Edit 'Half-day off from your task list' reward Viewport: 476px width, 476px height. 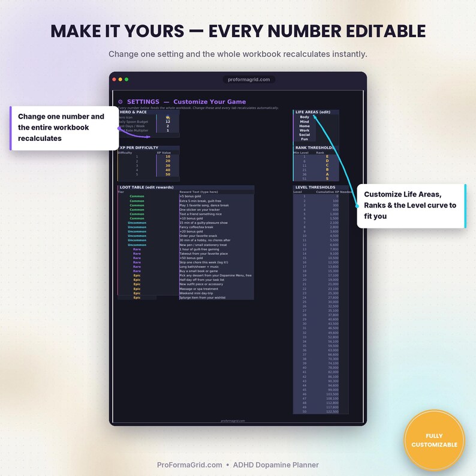(x=216, y=280)
